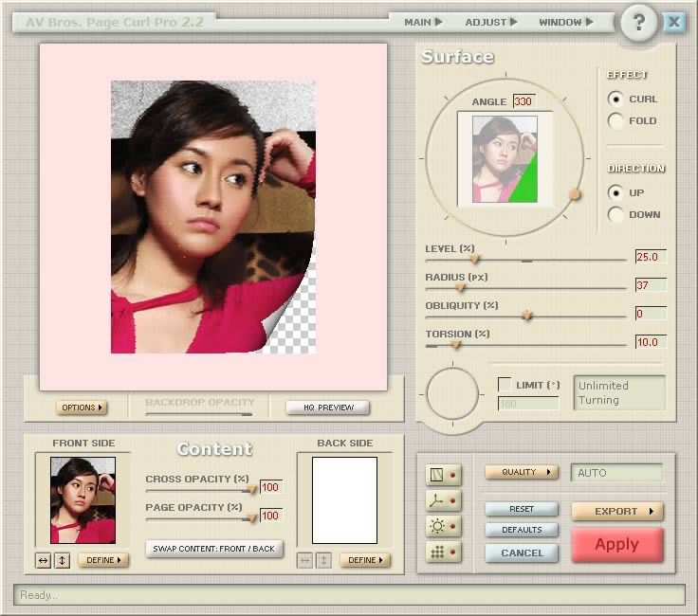
Task: Click the Obliquity slider handle
Action: 527,317
